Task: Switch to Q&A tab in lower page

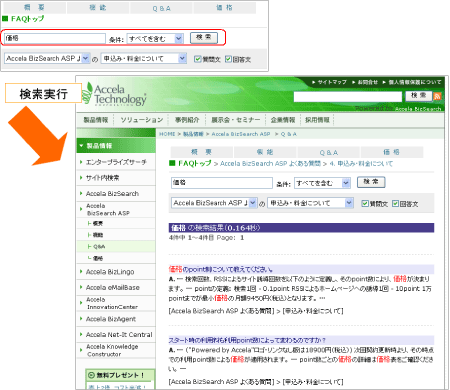Action: click(x=329, y=152)
